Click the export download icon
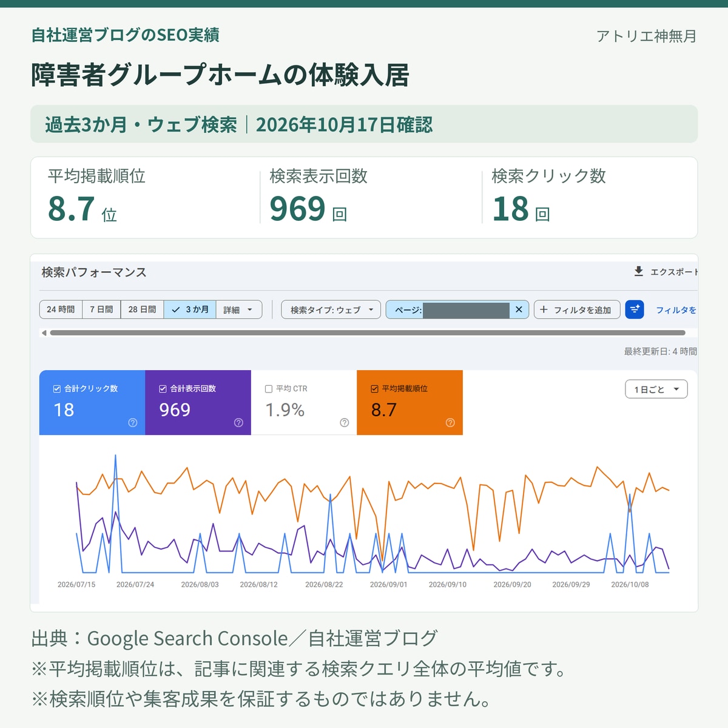 tap(638, 271)
